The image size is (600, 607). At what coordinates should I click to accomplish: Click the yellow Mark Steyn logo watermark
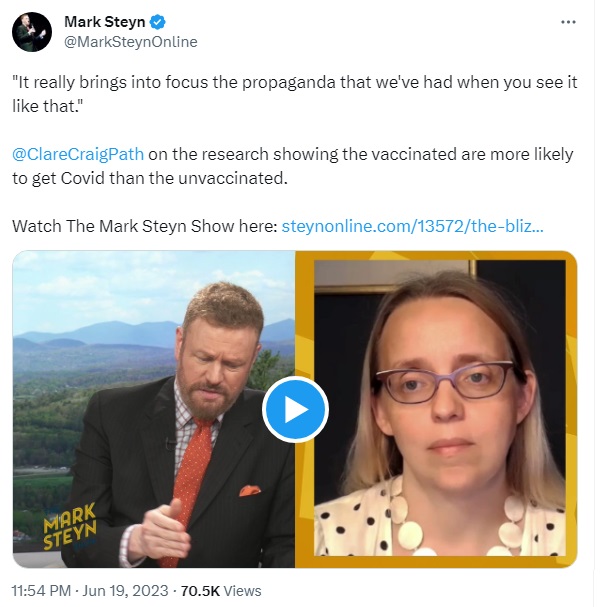[70, 527]
